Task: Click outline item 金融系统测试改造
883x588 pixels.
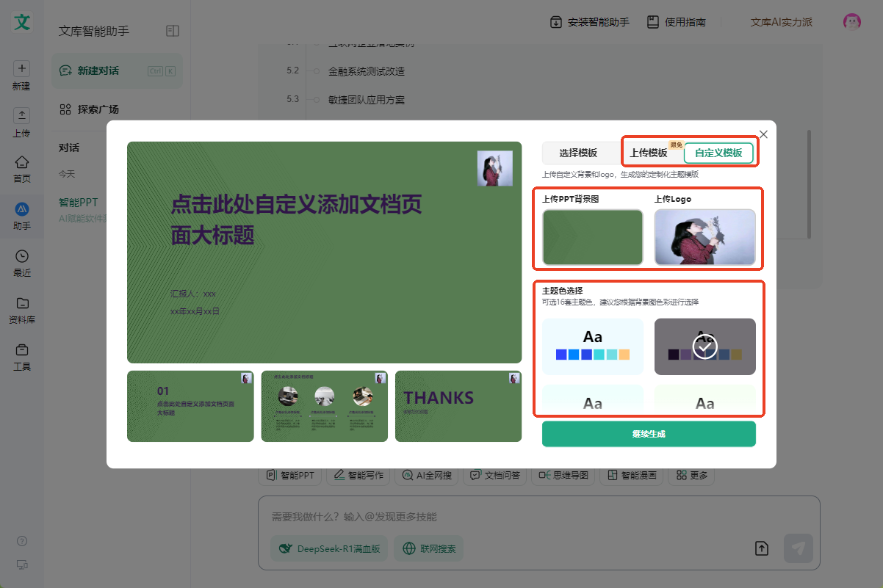Action: click(x=367, y=71)
